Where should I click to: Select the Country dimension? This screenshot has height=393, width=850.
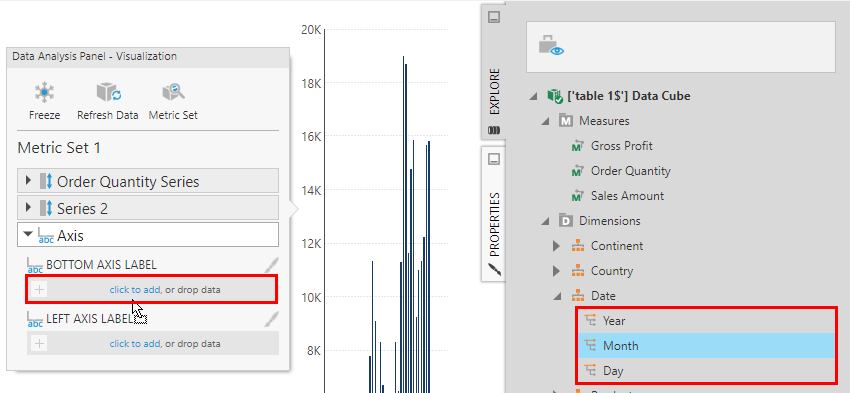612,270
